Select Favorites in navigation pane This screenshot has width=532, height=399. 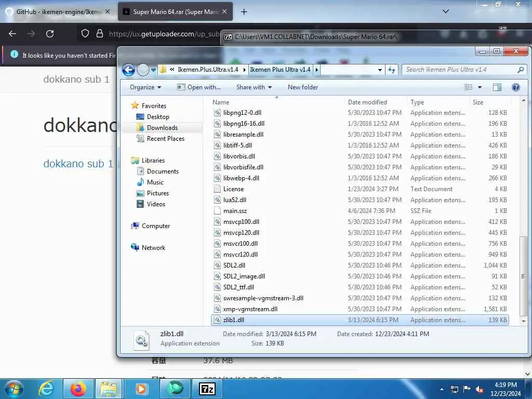click(154, 106)
